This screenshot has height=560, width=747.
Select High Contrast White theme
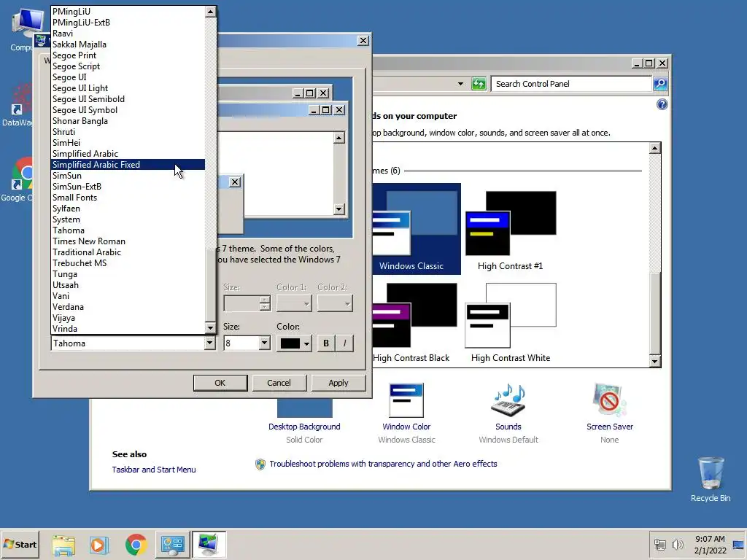tap(510, 322)
